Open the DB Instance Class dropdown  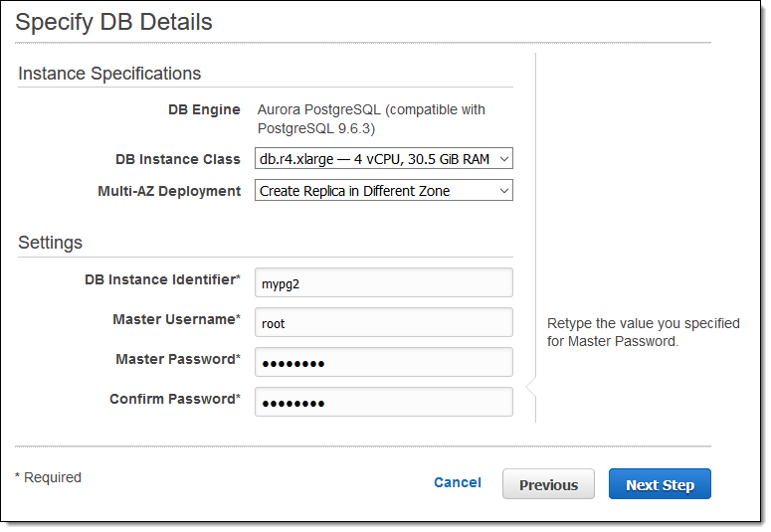[384, 159]
